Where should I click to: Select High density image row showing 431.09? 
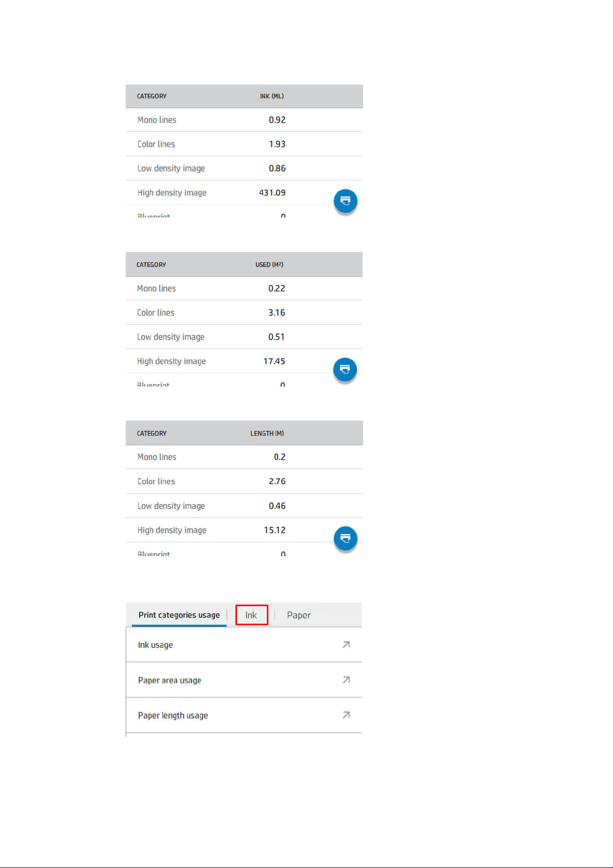244,193
